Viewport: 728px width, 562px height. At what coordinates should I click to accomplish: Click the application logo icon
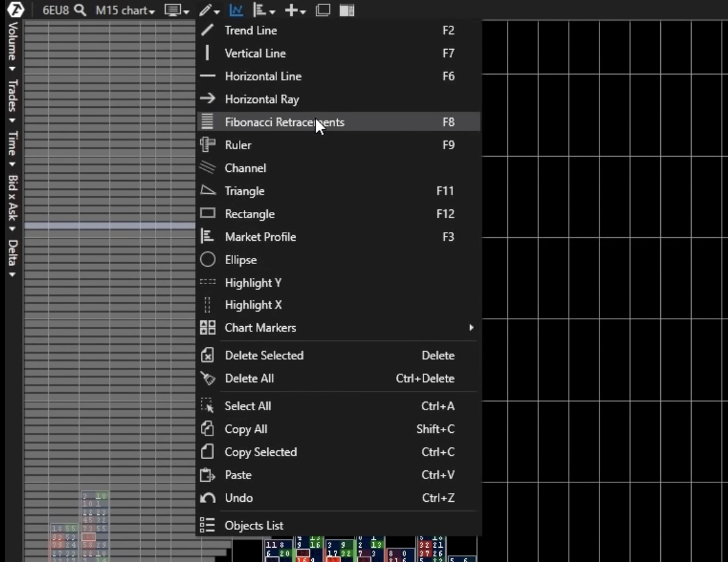(x=15, y=9)
